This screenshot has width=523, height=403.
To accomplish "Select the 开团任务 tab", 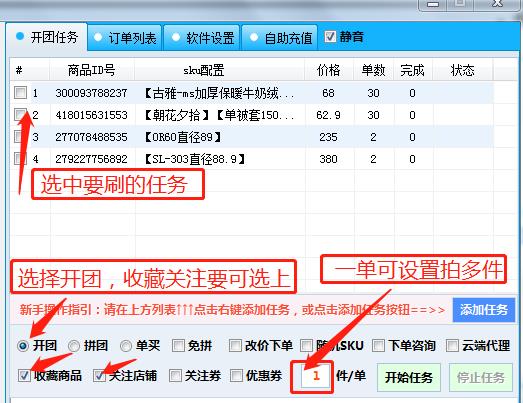I will tap(47, 37).
